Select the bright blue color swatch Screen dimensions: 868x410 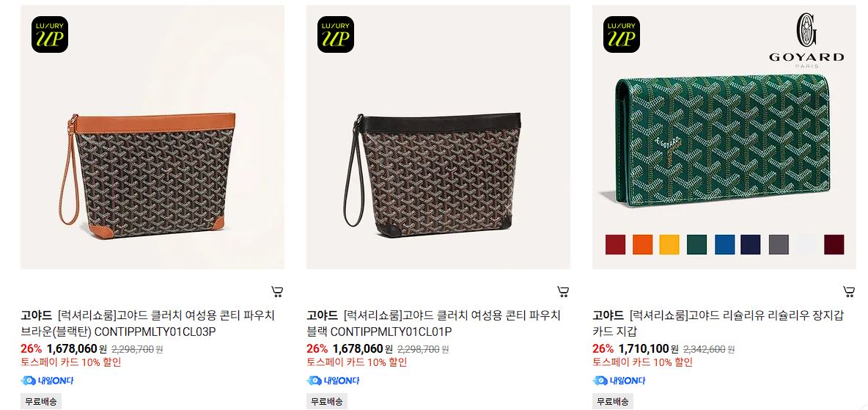[x=724, y=244]
